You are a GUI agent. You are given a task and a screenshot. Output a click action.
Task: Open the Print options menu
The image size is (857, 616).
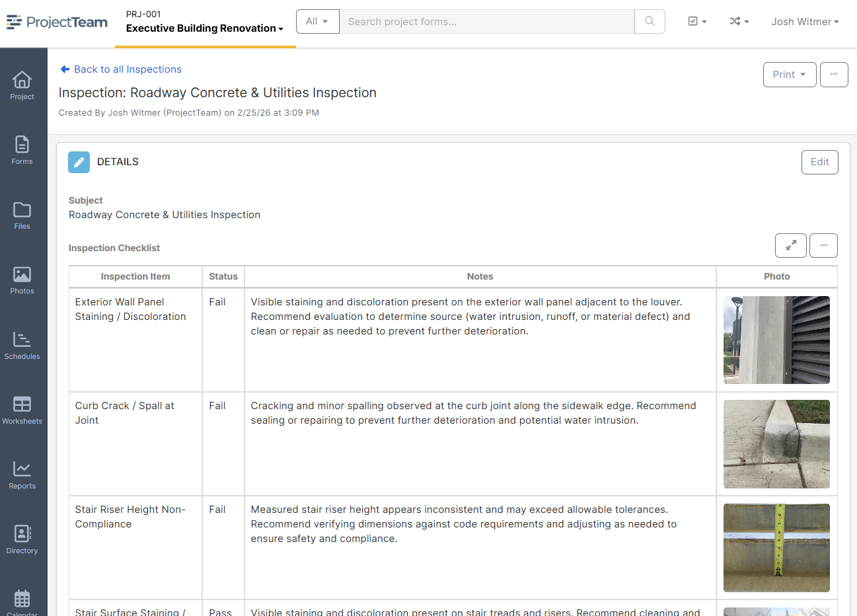(789, 75)
